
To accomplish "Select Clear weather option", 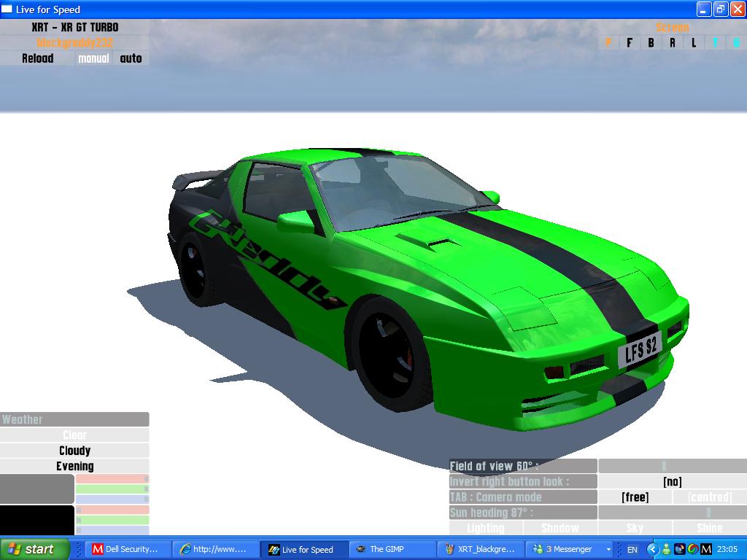I will (74, 435).
